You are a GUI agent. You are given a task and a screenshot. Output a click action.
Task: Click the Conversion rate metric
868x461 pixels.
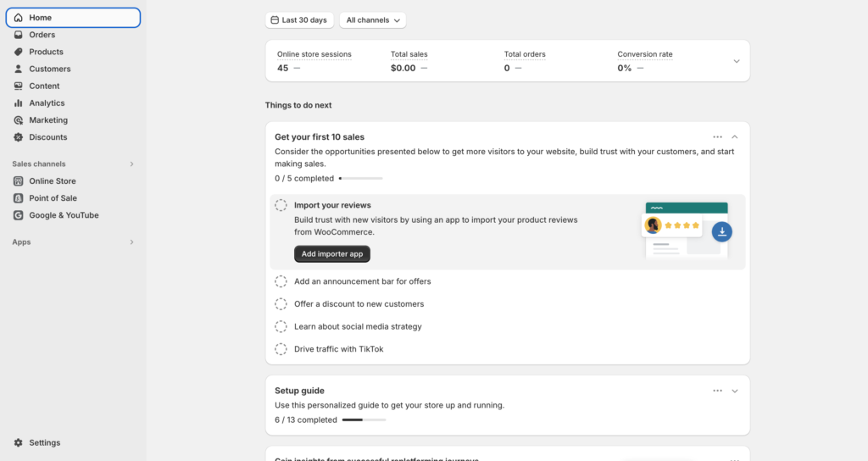point(645,61)
